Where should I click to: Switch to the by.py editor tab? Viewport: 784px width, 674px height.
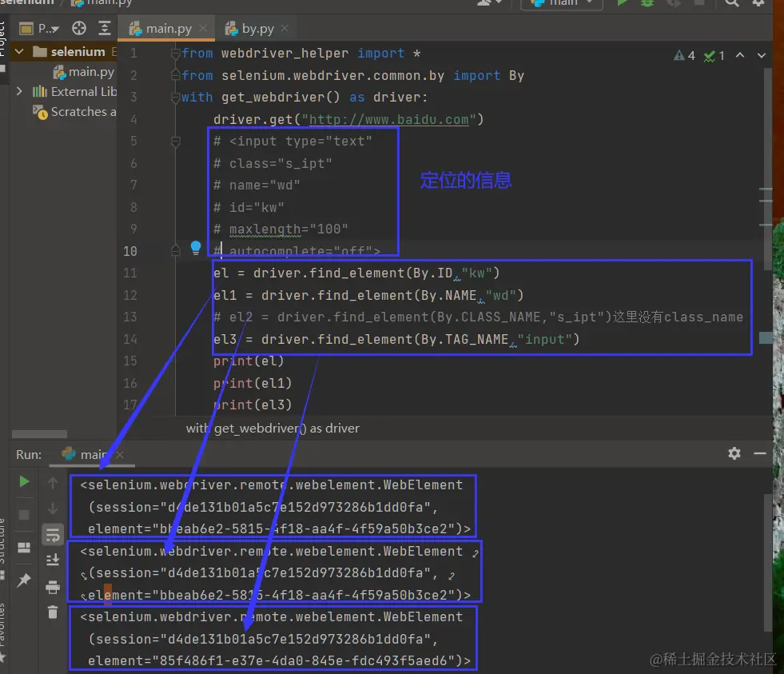pos(257,29)
